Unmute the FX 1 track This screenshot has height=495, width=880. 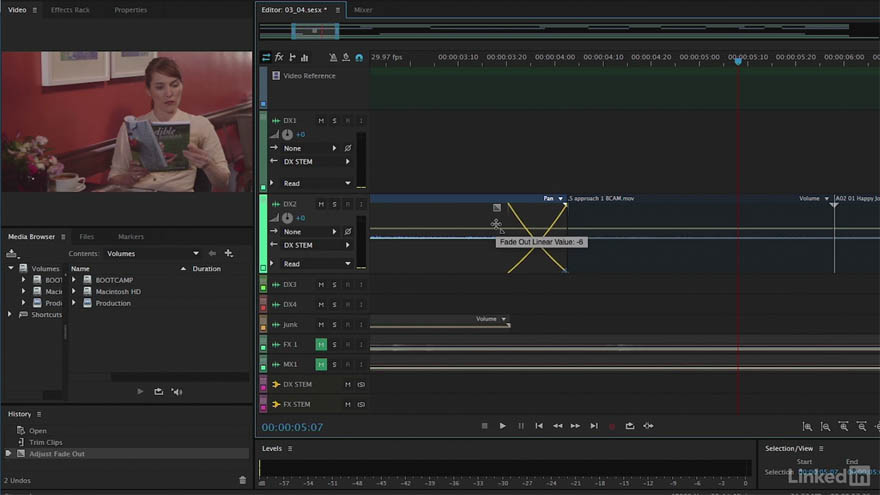[x=321, y=345]
